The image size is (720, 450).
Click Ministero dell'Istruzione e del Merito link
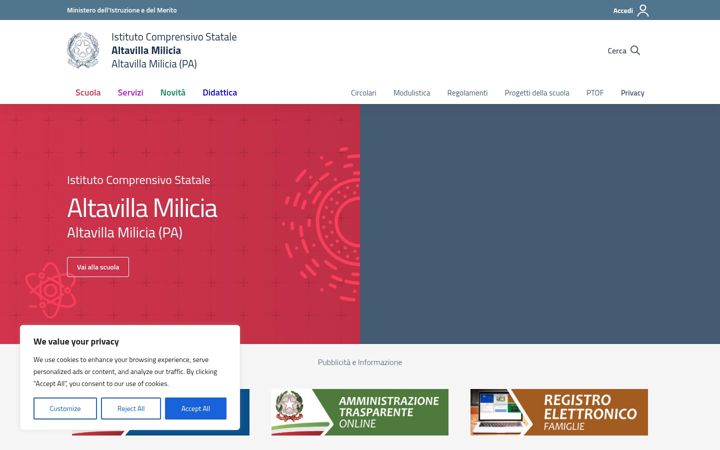[x=122, y=10]
